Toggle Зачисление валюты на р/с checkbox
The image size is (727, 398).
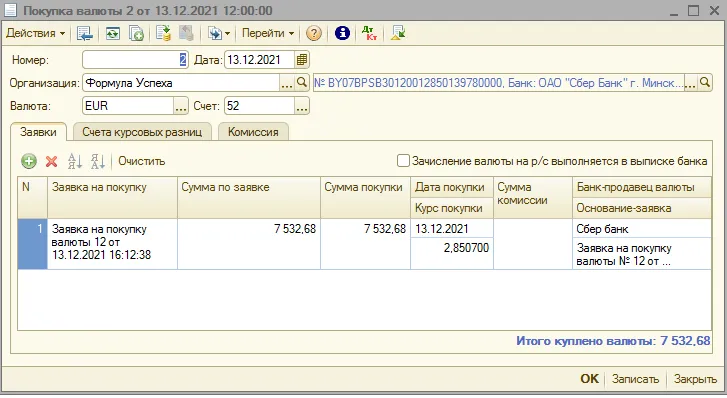pos(403,161)
